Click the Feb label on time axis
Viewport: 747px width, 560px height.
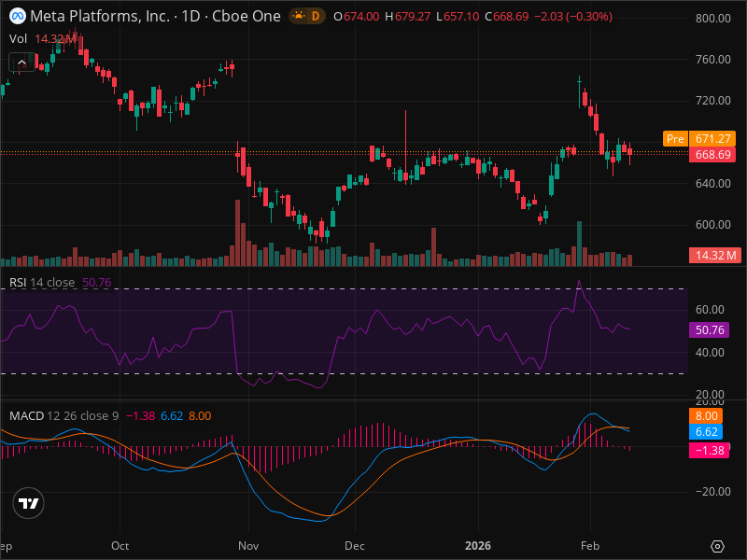[590, 546]
